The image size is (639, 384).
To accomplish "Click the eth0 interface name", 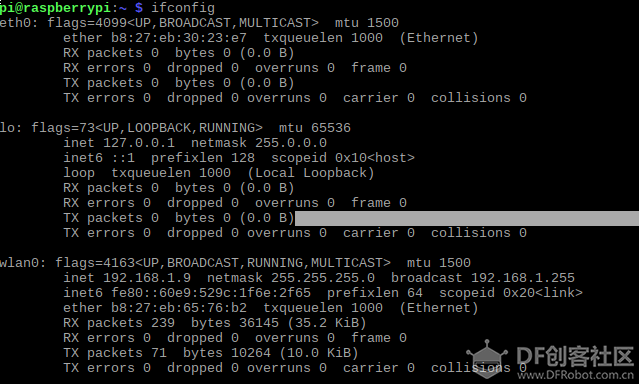I will coord(15,23).
